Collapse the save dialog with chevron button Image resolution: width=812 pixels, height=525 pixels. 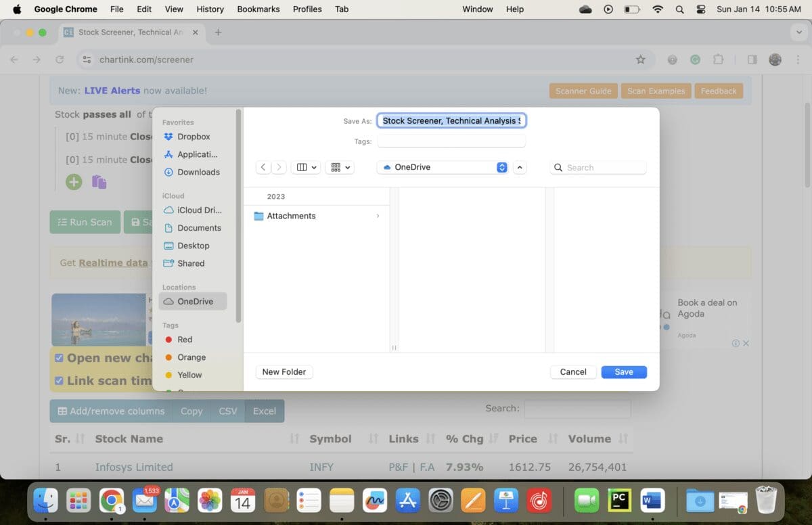pyautogui.click(x=520, y=167)
